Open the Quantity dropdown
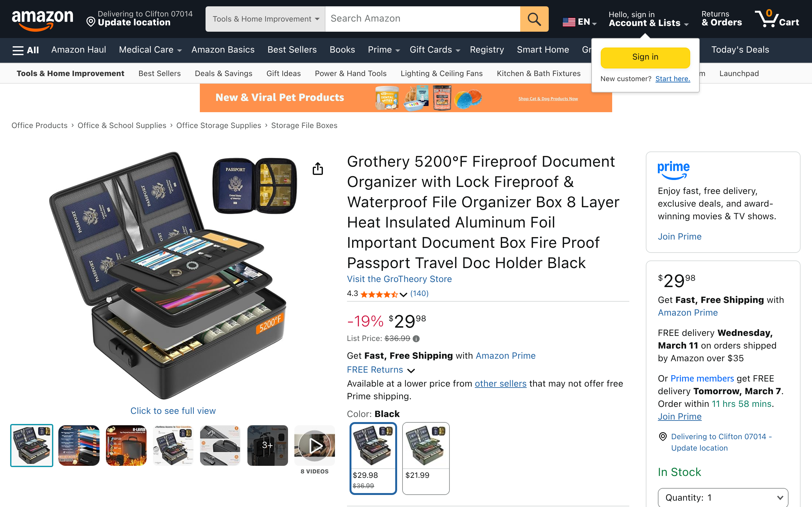This screenshot has width=812, height=507. tap(723, 497)
